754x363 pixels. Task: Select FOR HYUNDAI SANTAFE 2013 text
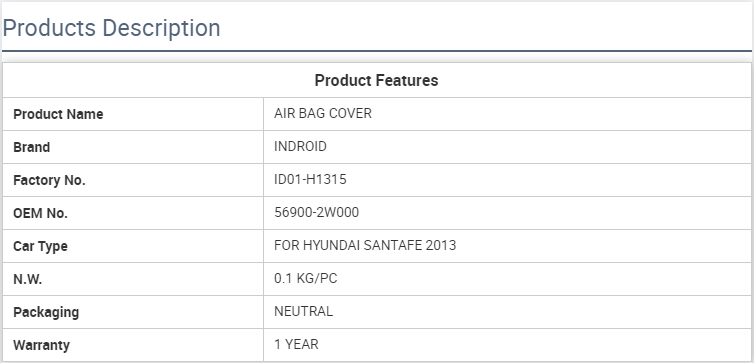[x=365, y=245]
